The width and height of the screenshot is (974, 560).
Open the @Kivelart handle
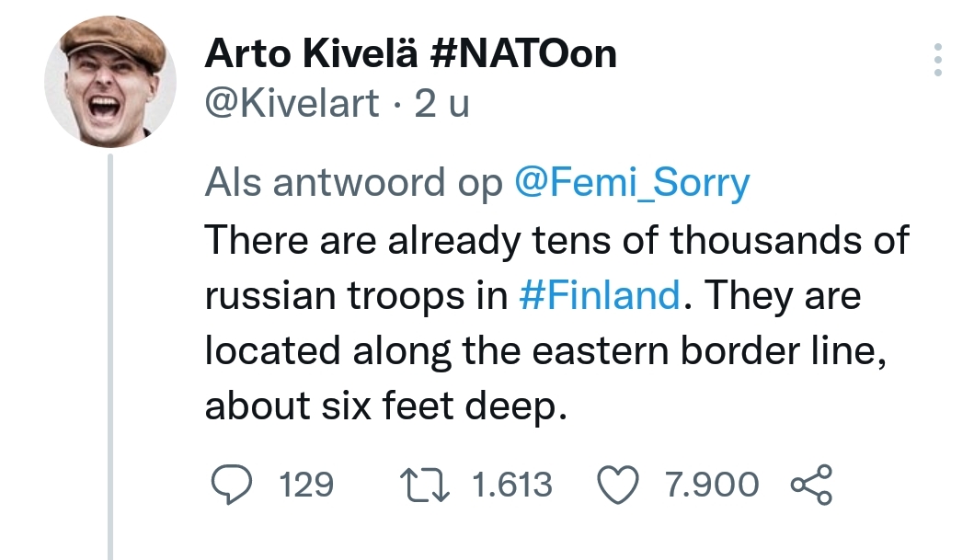tap(292, 104)
